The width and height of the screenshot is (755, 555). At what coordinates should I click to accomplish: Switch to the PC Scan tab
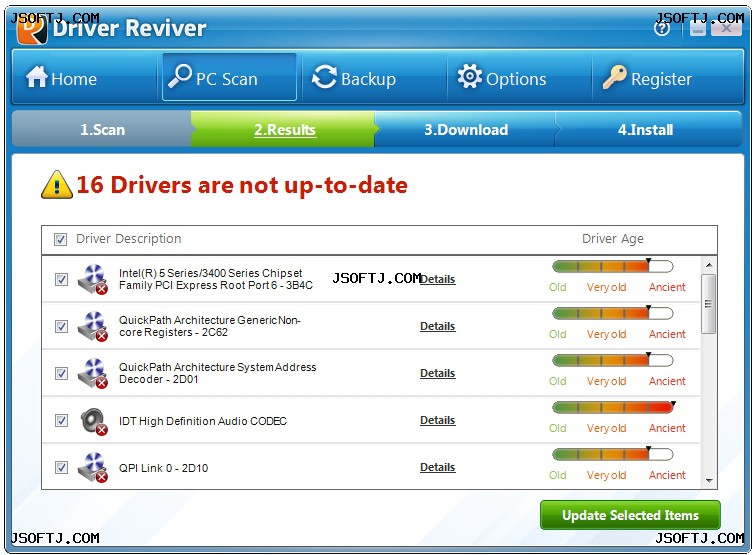pos(229,77)
